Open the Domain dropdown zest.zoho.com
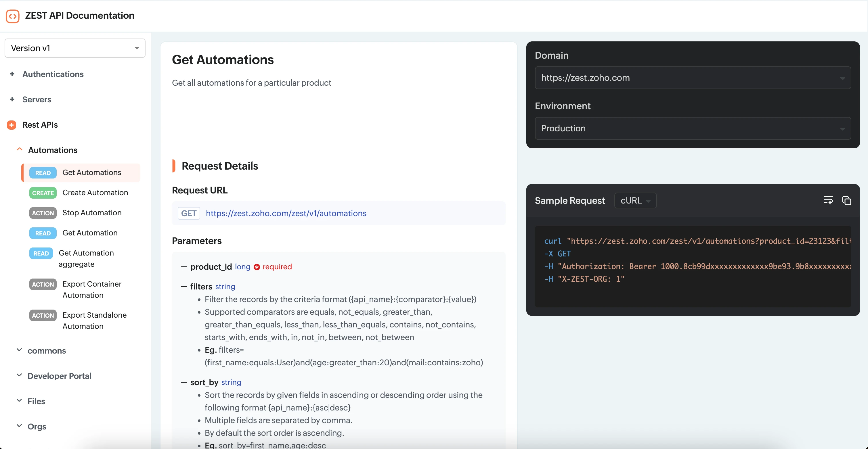The height and width of the screenshot is (449, 868). pyautogui.click(x=693, y=78)
